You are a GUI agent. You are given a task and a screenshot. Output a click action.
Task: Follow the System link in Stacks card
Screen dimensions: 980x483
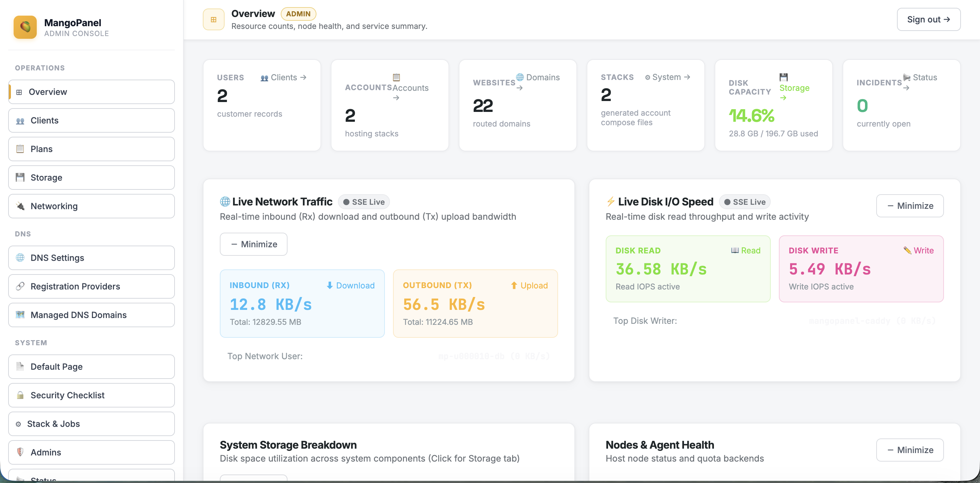pos(667,77)
